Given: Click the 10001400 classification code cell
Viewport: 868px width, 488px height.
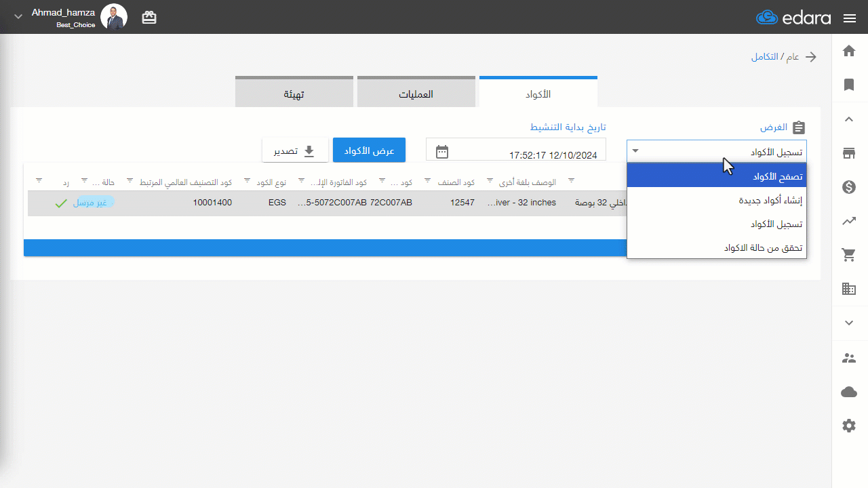Looking at the screenshot, I should click(x=212, y=202).
